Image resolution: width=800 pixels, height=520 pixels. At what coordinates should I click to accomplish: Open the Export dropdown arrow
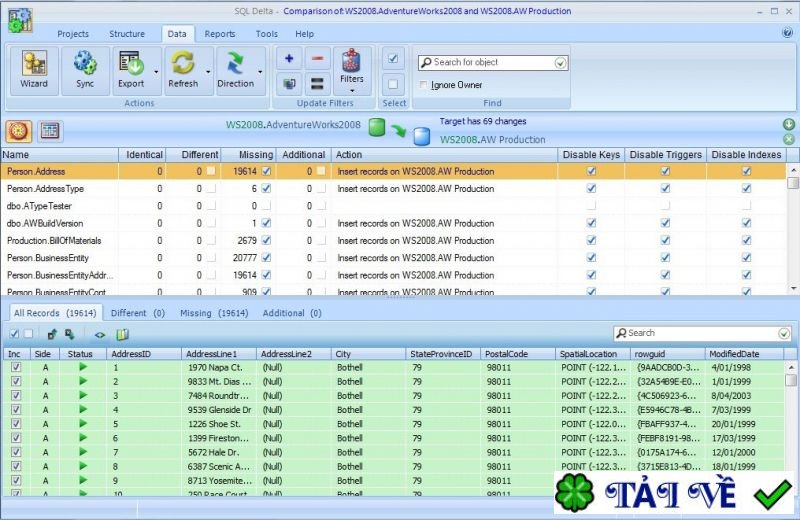tap(156, 72)
